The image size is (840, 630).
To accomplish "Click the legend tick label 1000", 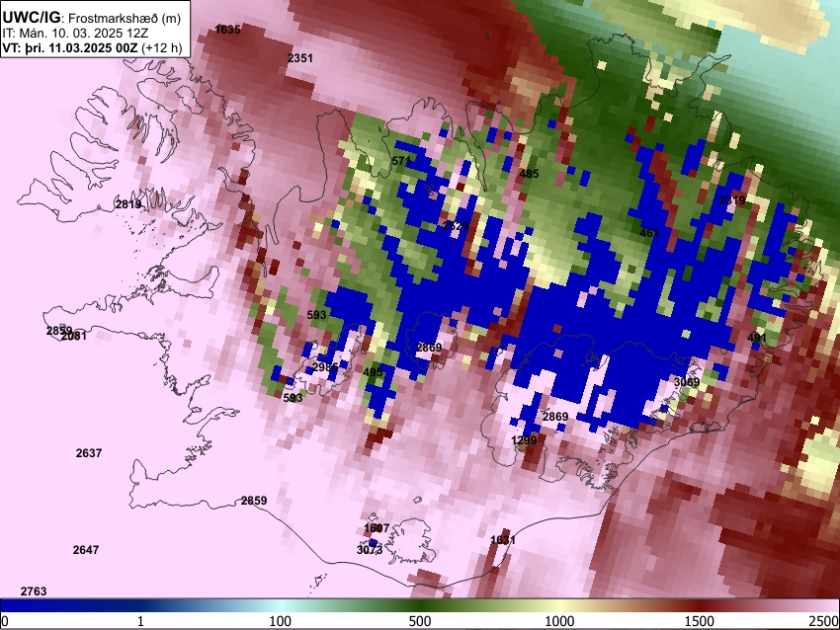I will point(559,621).
